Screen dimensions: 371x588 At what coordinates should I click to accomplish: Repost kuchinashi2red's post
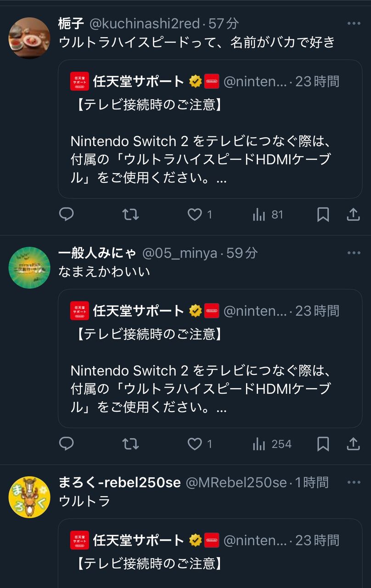point(130,215)
